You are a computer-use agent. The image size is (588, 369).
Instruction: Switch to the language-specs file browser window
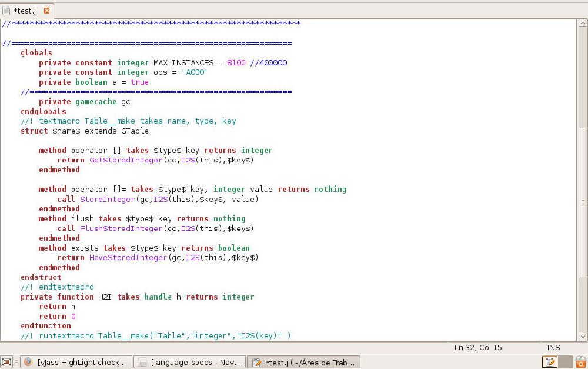click(190, 363)
